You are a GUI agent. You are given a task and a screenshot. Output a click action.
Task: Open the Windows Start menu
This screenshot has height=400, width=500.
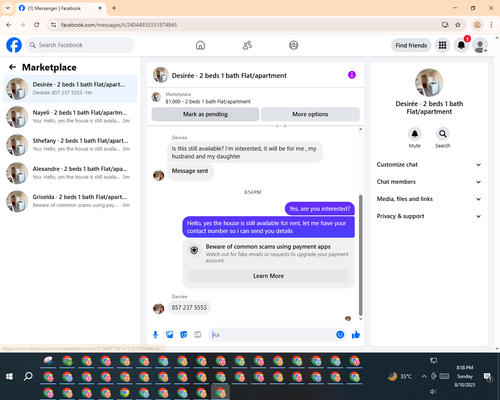tap(9, 376)
